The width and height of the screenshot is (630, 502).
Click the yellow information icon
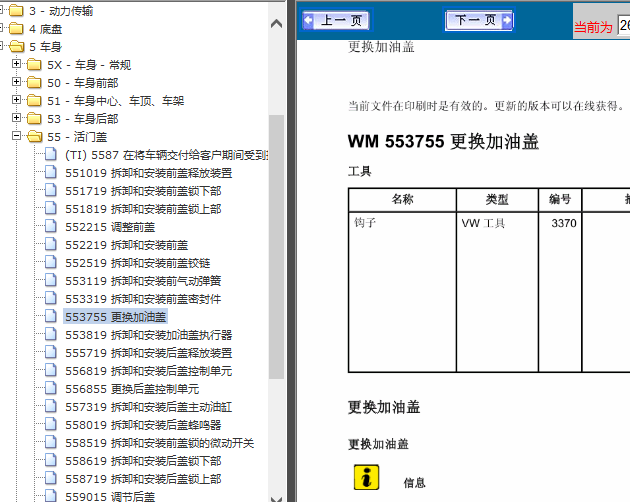[x=366, y=477]
